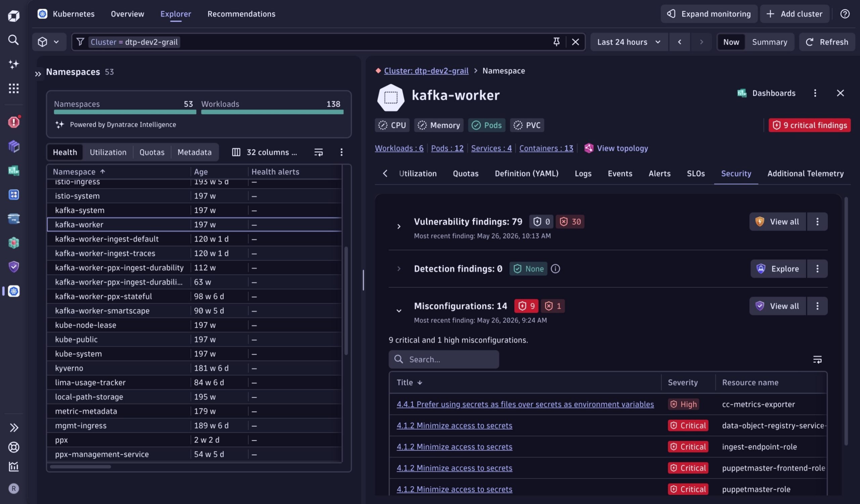The height and width of the screenshot is (504, 860).
Task: Click the 9 critical findings badge
Action: coord(809,125)
